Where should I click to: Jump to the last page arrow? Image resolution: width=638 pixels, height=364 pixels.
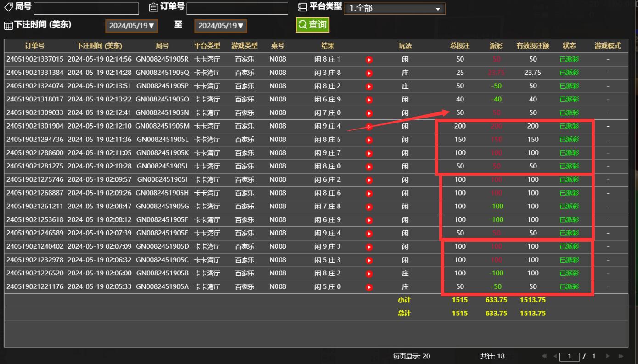pyautogui.click(x=621, y=356)
